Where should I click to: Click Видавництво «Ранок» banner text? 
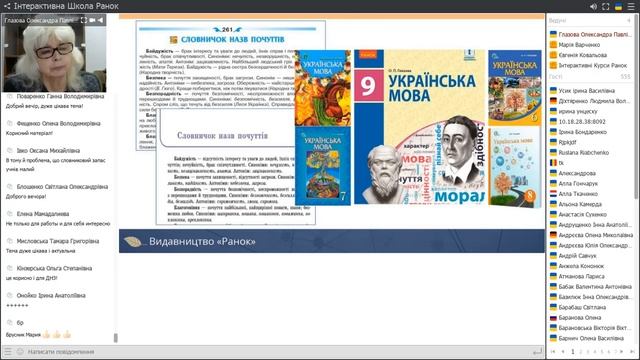click(202, 242)
